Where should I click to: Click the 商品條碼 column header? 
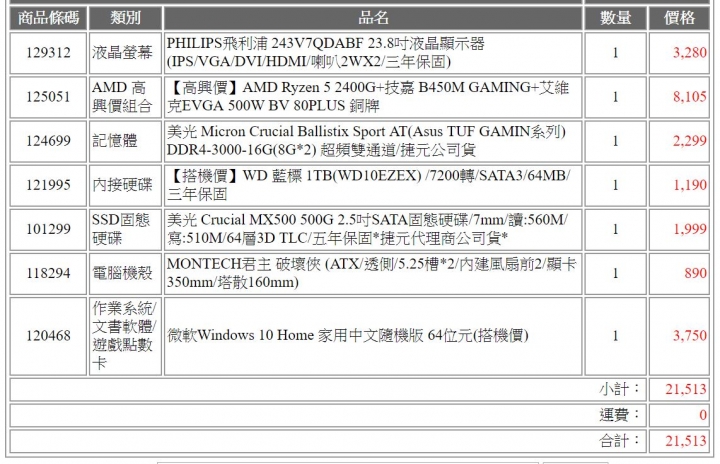click(x=48, y=18)
